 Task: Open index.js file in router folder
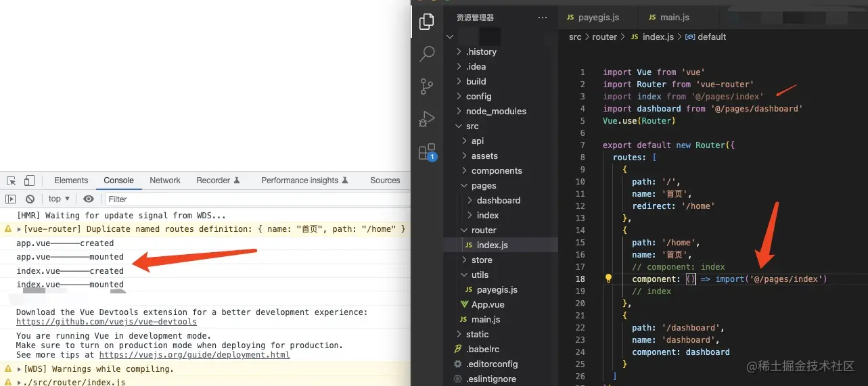click(x=501, y=245)
